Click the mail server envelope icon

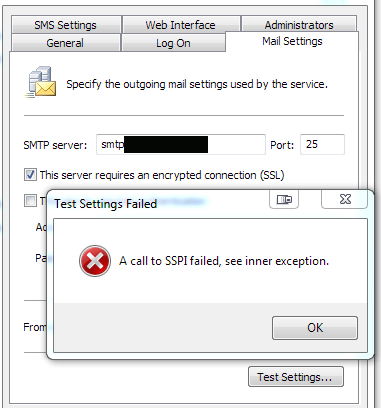tap(41, 82)
